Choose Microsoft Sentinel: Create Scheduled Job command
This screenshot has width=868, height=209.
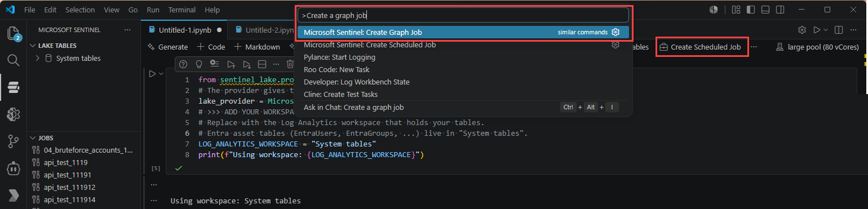[x=463, y=45]
